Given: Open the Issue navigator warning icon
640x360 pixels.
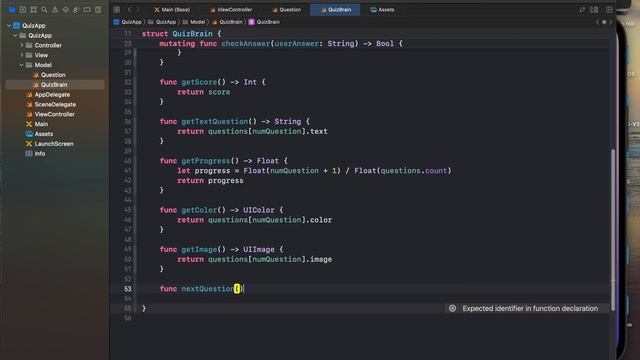Looking at the screenshot, I should pyautogui.click(x=55, y=9).
